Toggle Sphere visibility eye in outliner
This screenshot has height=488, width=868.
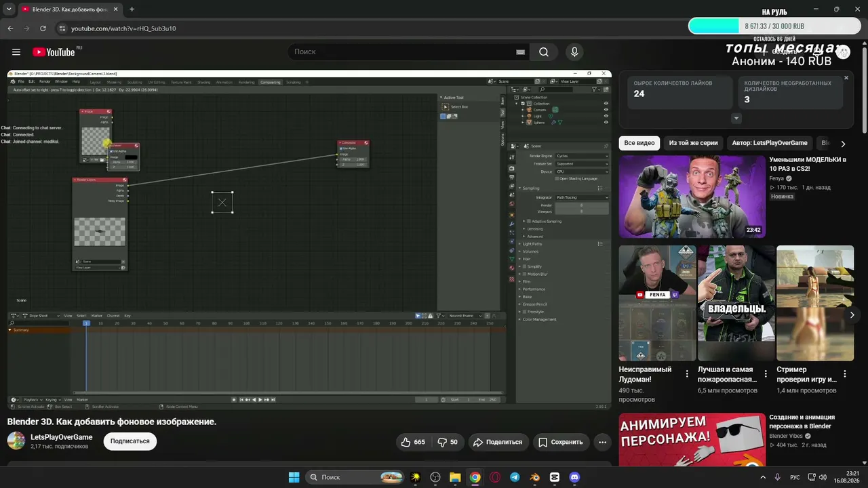pos(606,123)
